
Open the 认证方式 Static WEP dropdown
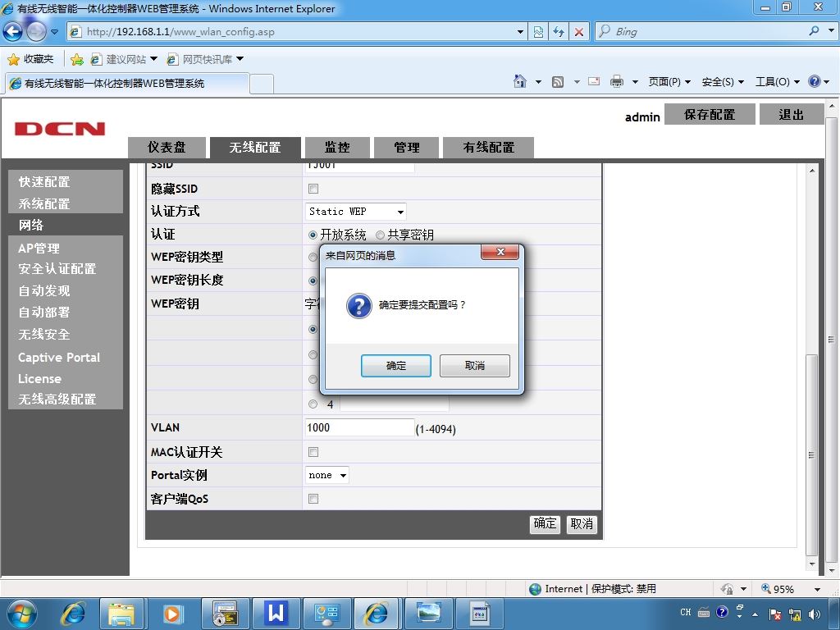click(x=356, y=212)
